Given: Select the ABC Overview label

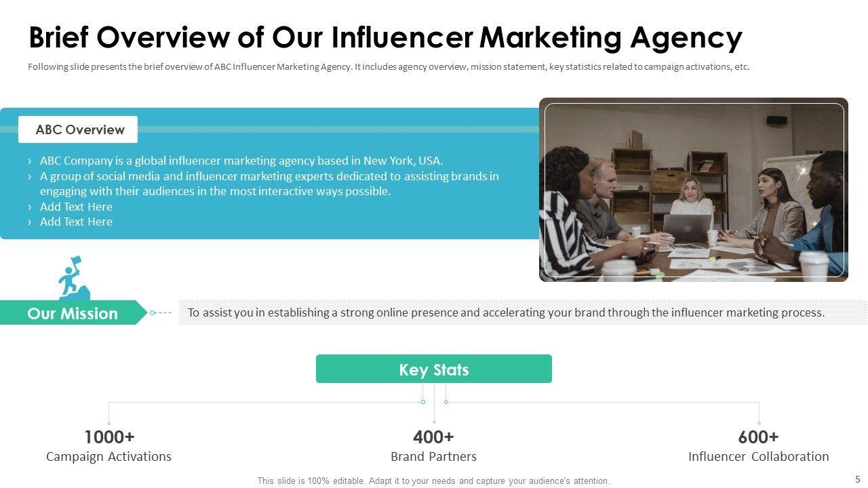Looking at the screenshot, I should click(x=79, y=129).
